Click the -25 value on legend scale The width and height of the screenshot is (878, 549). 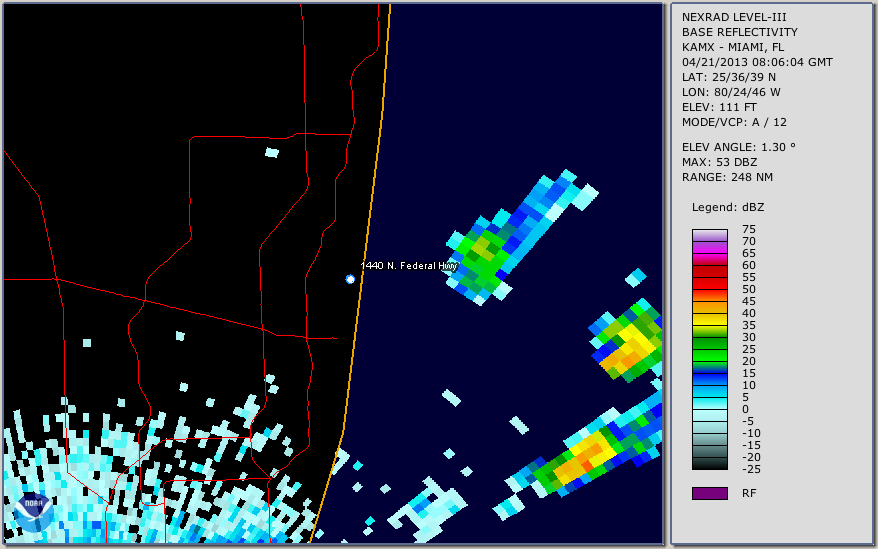coord(749,469)
